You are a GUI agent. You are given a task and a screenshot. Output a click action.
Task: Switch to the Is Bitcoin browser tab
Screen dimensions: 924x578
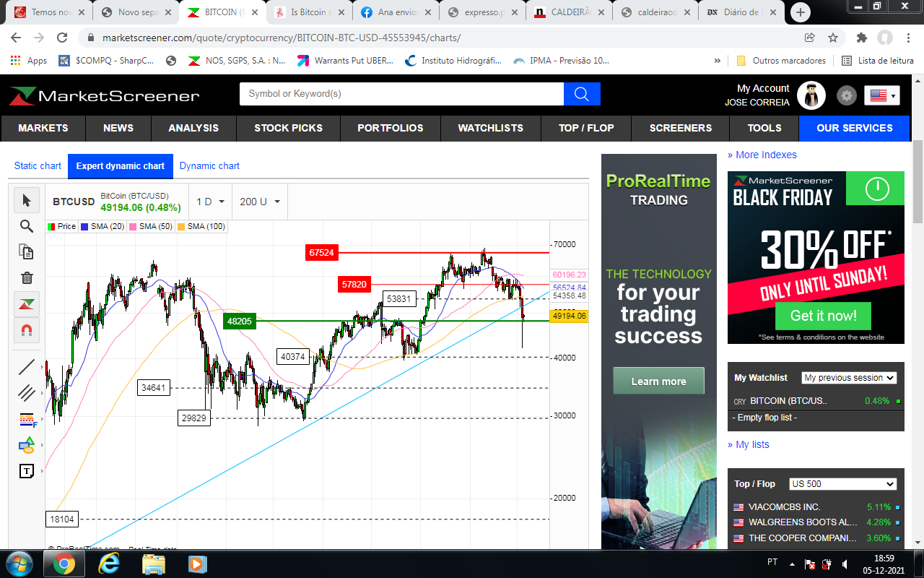coord(308,12)
